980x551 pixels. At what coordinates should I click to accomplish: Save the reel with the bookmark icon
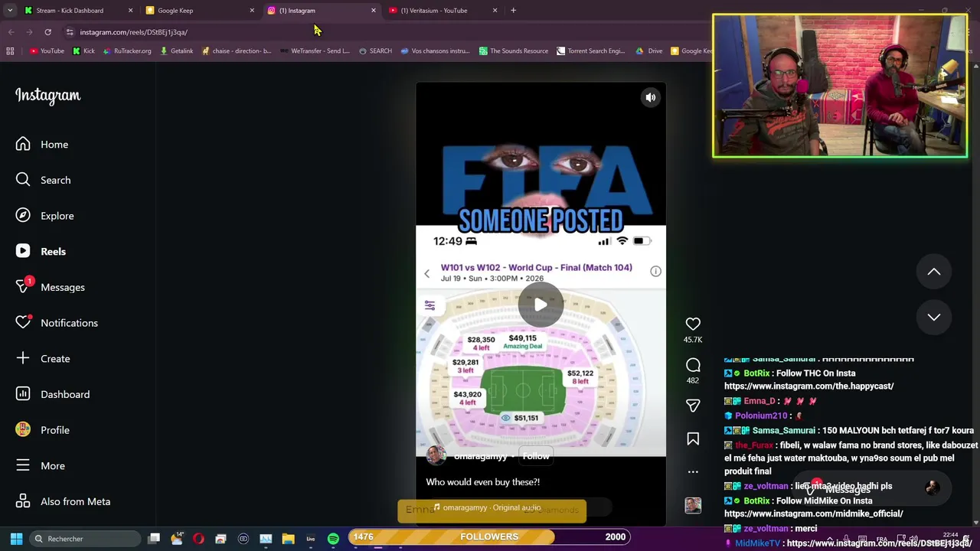coord(693,439)
